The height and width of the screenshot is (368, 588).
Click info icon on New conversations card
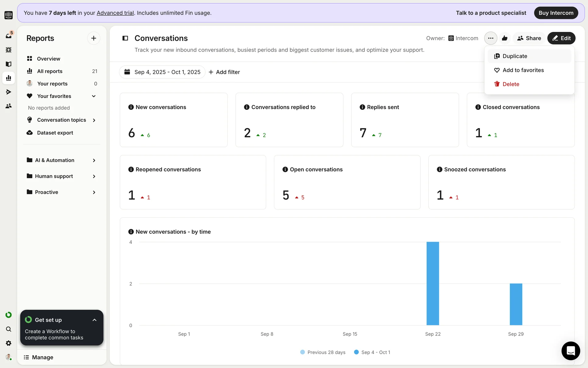click(131, 107)
